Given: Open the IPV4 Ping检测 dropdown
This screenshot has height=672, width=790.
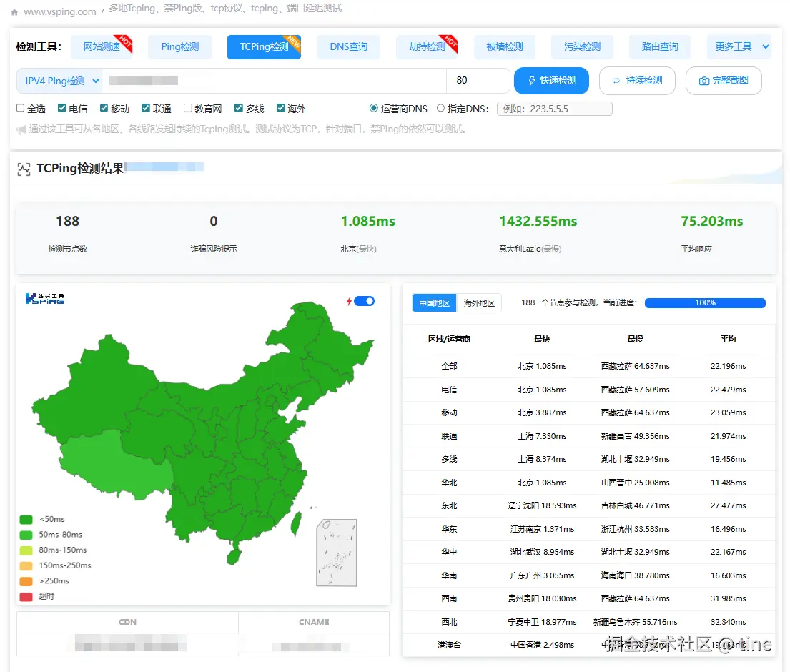Looking at the screenshot, I should coord(59,81).
